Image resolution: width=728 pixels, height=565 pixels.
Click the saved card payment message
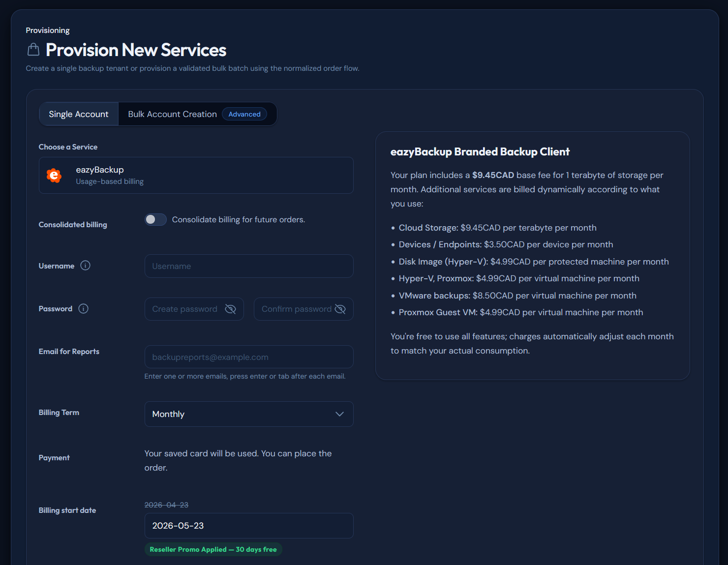pyautogui.click(x=238, y=460)
